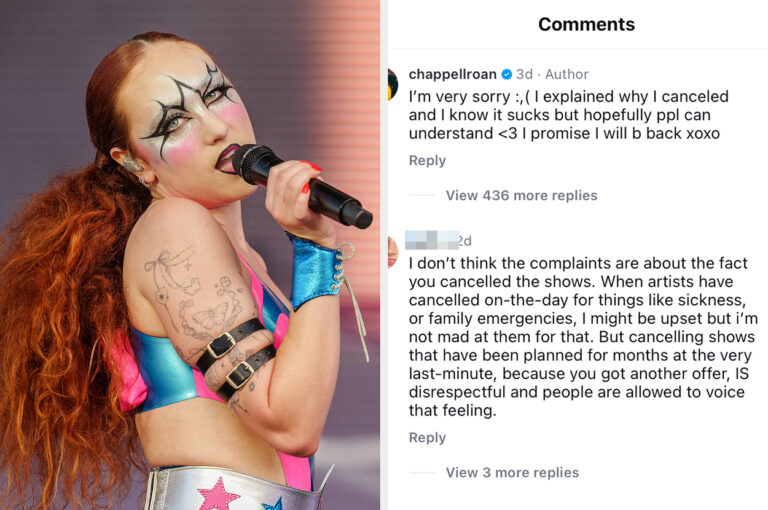Open the chappellroan username link
The image size is (768, 510).
tap(453, 74)
